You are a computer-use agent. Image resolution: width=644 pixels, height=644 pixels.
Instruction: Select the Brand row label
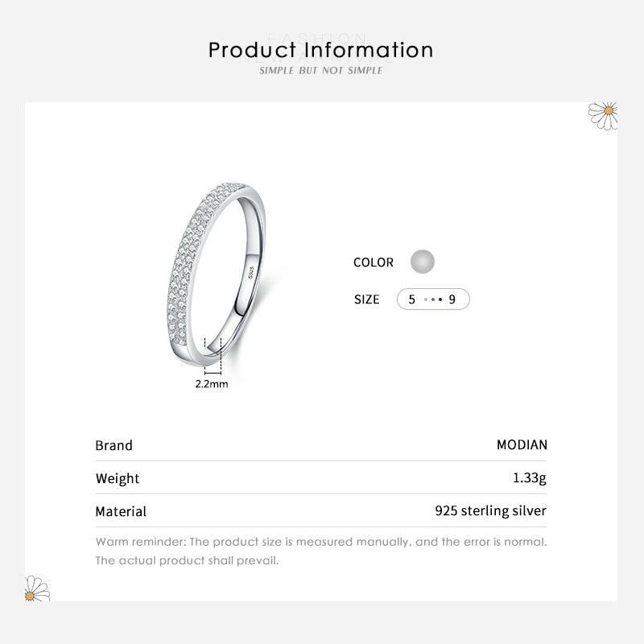coord(114,445)
